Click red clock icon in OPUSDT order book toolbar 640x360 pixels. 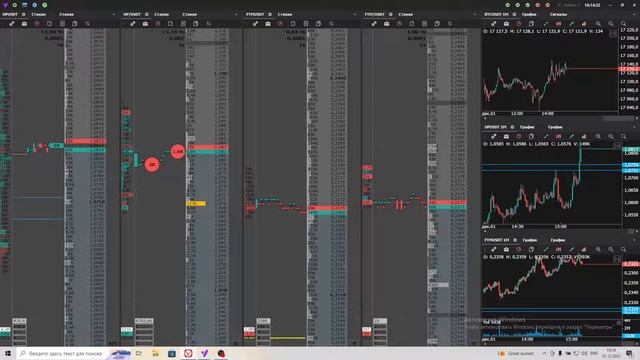point(37,24)
